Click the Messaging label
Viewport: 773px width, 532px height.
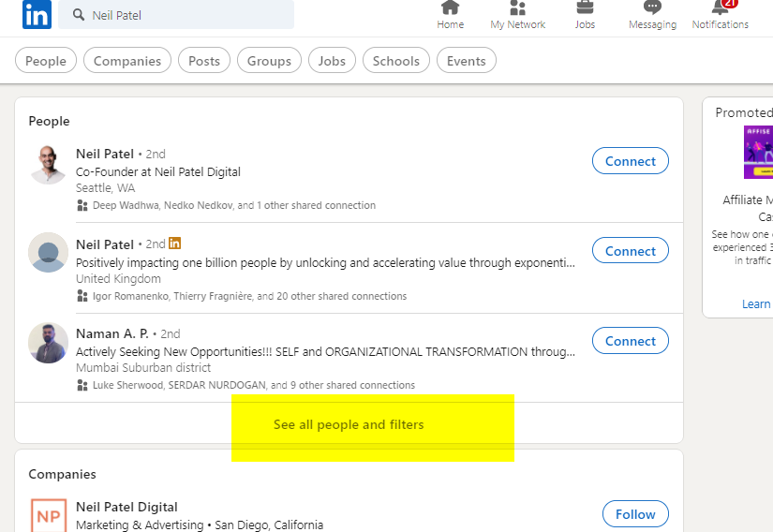[652, 24]
